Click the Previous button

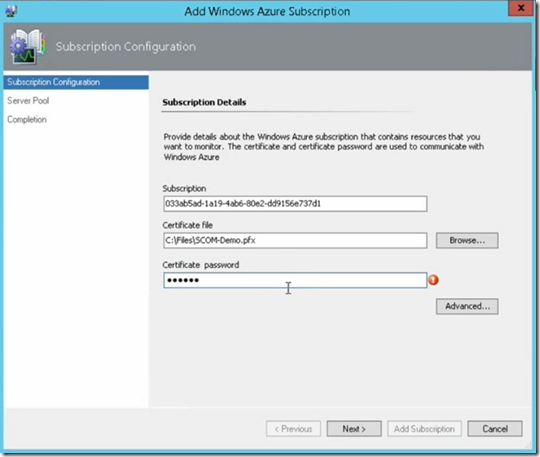(x=293, y=429)
